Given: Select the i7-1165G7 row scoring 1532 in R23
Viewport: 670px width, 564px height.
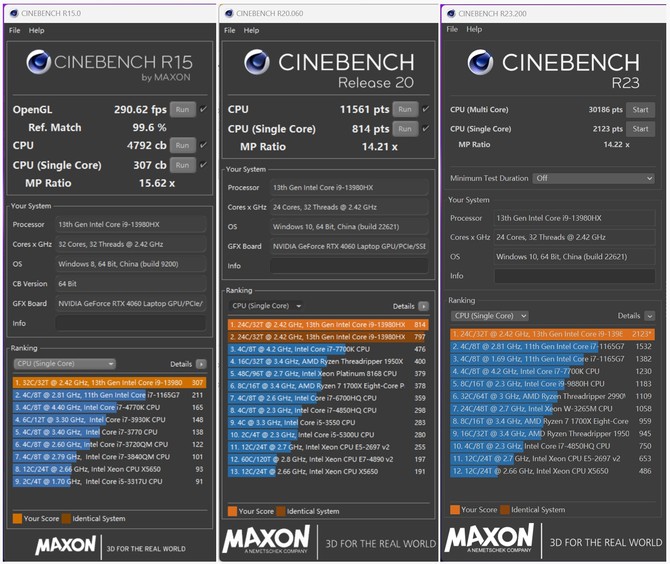Looking at the screenshot, I should pyautogui.click(x=552, y=347).
